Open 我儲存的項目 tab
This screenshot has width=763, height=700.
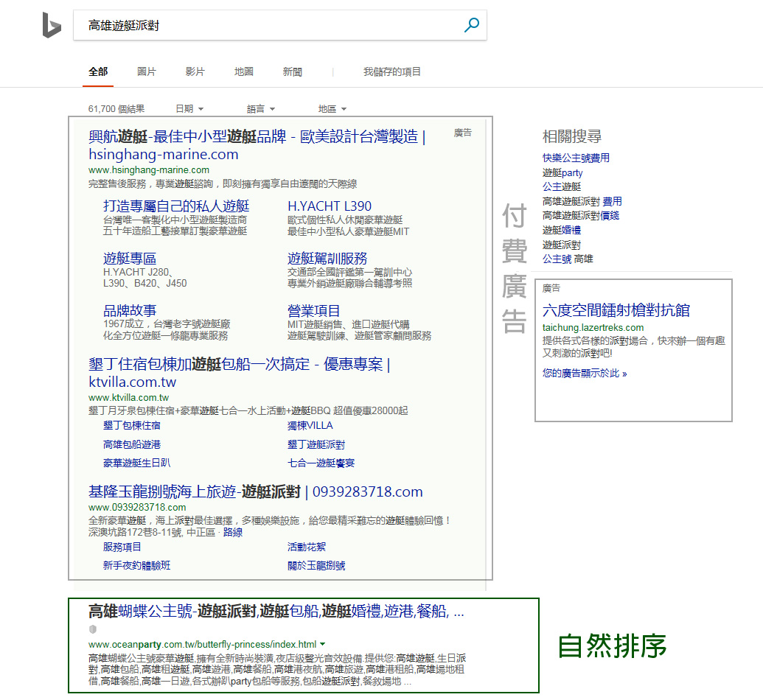[x=391, y=72]
